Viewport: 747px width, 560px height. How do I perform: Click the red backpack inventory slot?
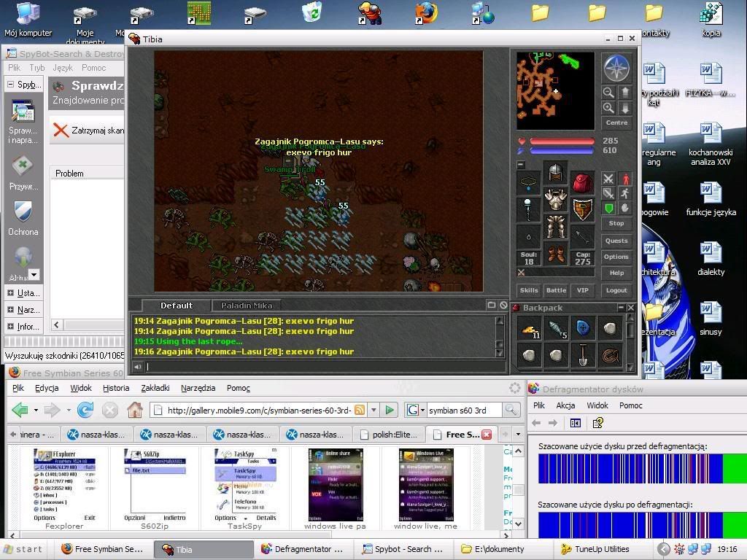582,182
